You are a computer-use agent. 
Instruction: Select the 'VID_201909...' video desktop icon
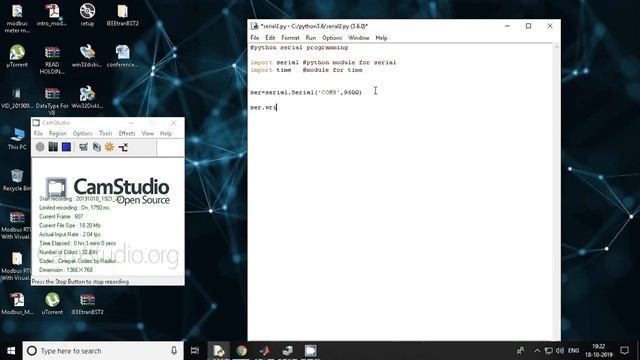(17, 98)
